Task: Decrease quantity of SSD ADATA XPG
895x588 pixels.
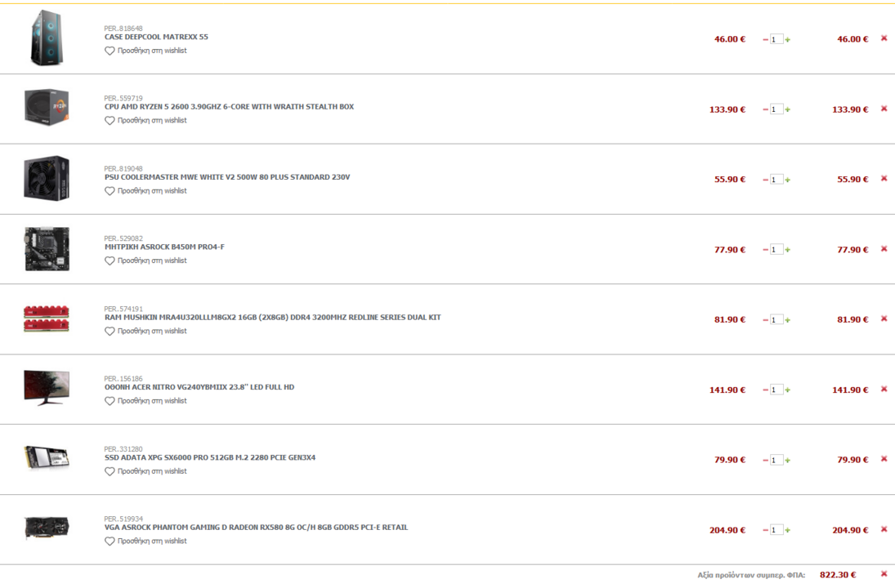Action: [765, 461]
